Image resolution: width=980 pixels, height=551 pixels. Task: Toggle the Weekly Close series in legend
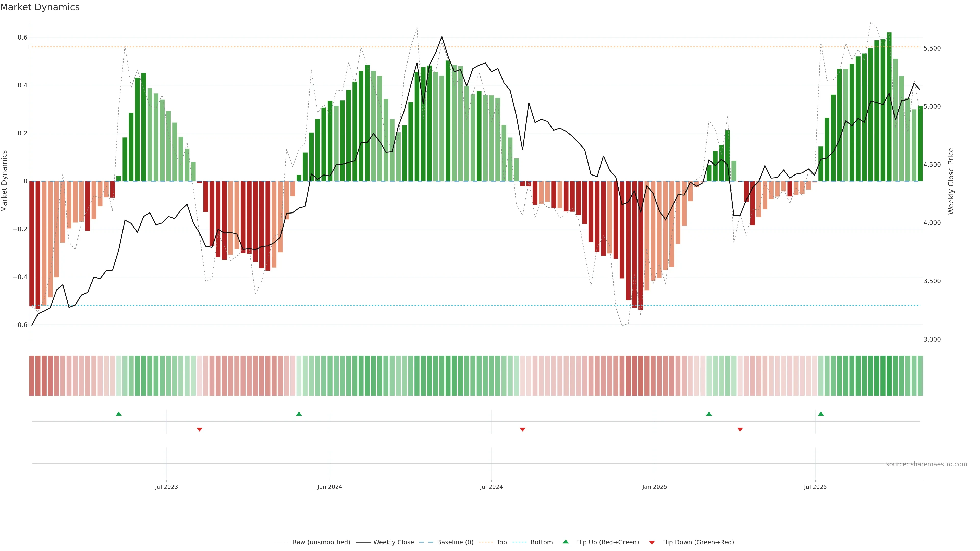pos(393,542)
